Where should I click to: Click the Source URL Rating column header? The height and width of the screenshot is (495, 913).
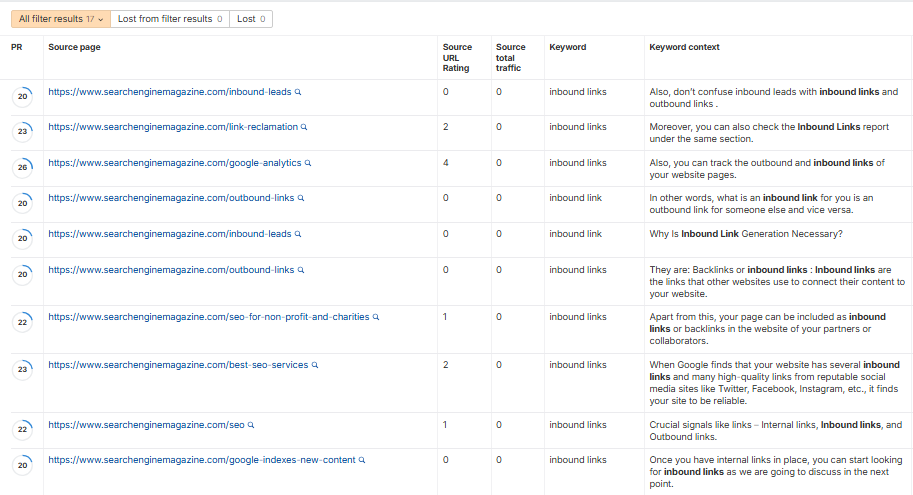point(459,58)
